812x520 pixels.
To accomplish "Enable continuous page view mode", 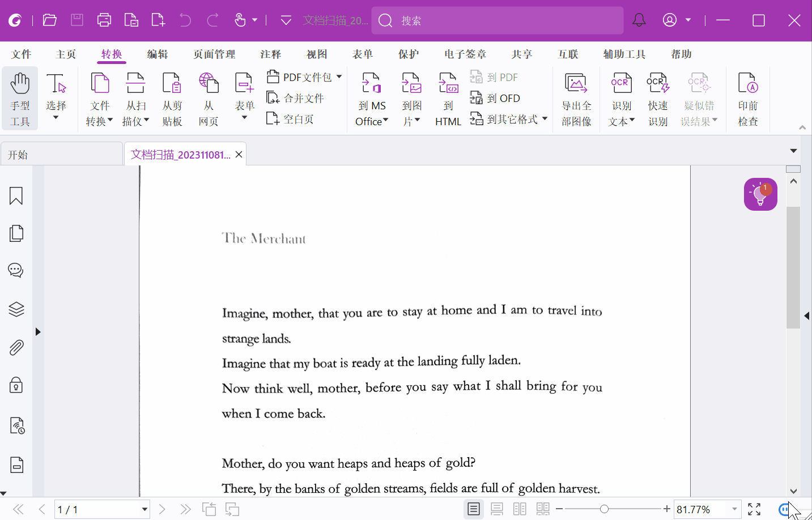I will pos(497,509).
